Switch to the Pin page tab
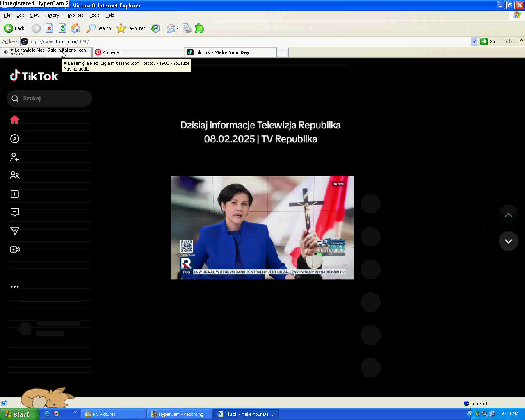This screenshot has height=420, width=525. pos(138,52)
